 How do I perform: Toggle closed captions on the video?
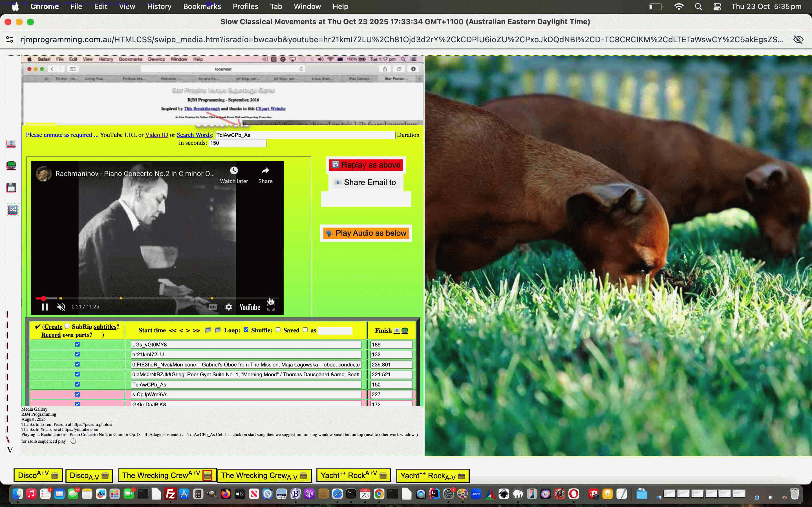pos(213,307)
